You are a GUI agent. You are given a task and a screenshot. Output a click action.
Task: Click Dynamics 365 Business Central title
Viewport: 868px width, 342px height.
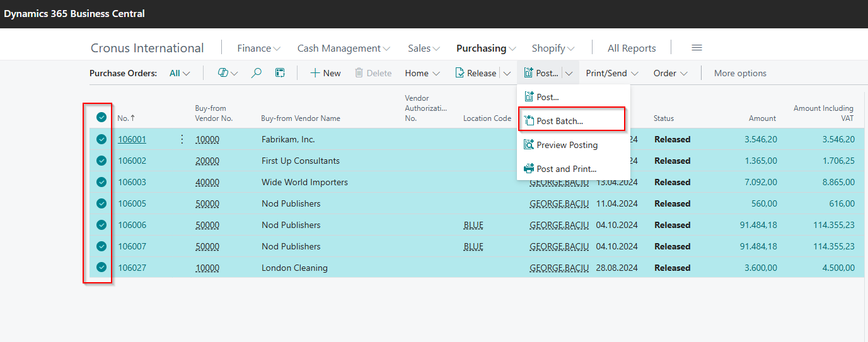point(74,13)
